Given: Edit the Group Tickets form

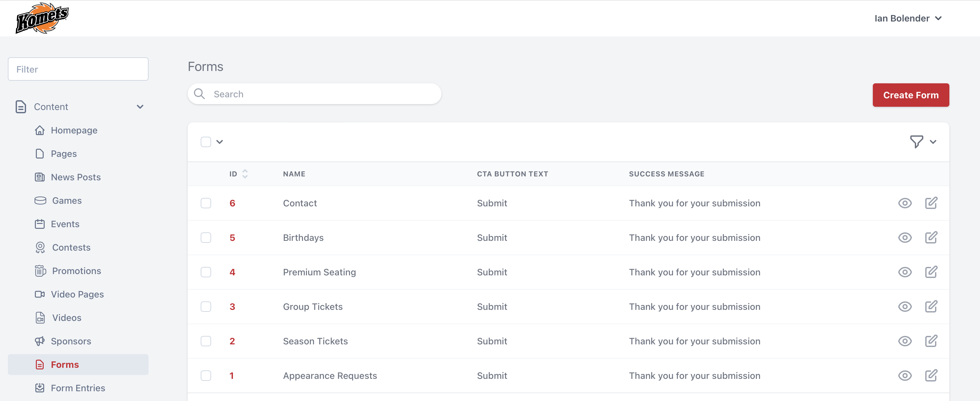Looking at the screenshot, I should [x=931, y=306].
